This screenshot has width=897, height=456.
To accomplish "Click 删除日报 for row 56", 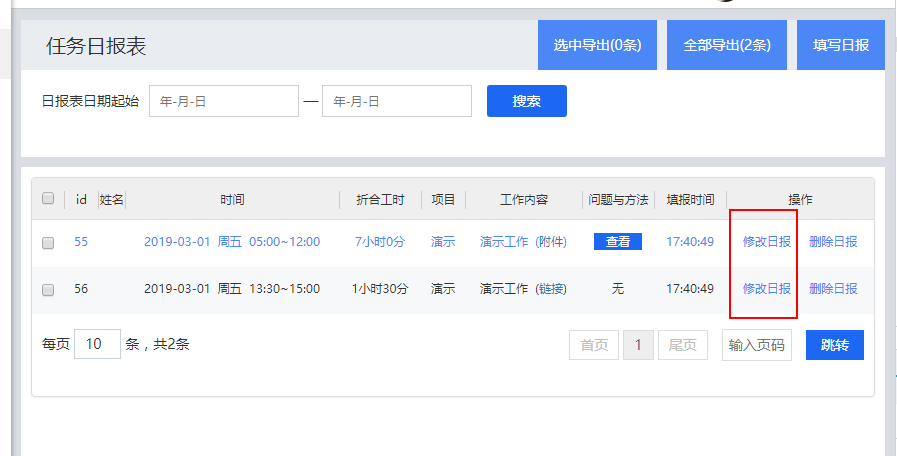I will click(833, 288).
